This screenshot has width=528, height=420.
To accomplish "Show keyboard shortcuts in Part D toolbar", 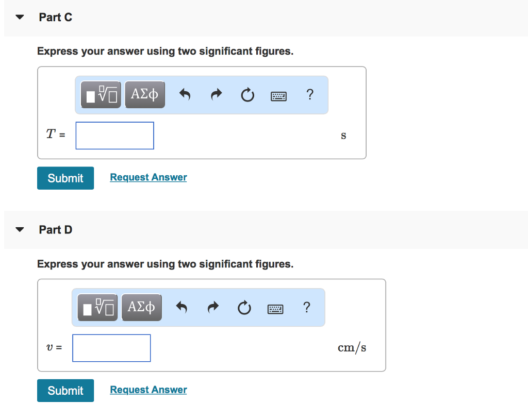I will coord(275,308).
